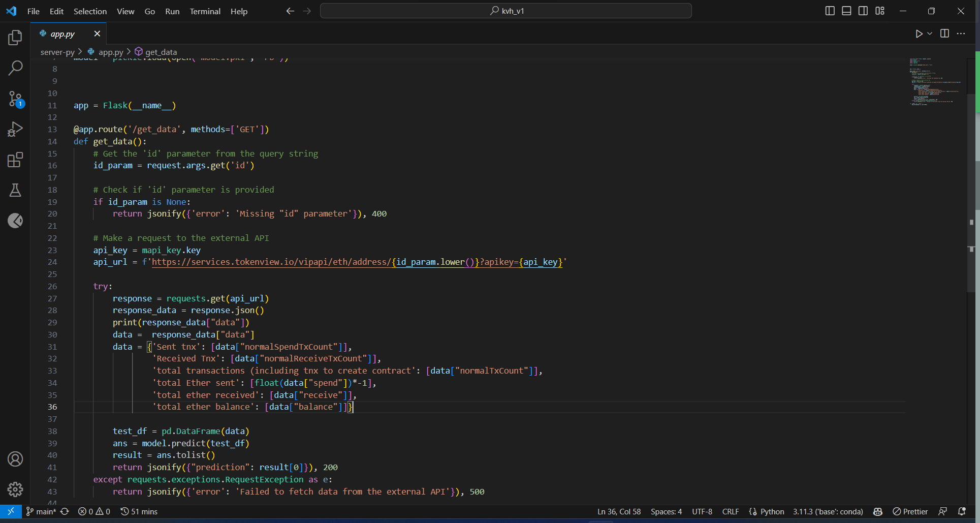The image size is (980, 523).
Task: Open notifications from the bell icon
Action: pos(963,511)
